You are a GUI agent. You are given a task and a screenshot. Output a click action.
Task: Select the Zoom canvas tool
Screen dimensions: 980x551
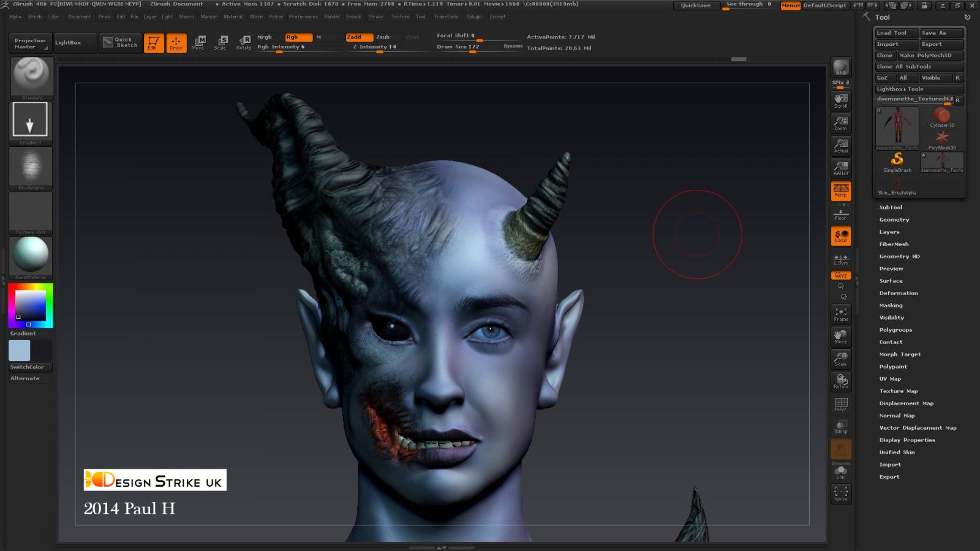tap(841, 123)
